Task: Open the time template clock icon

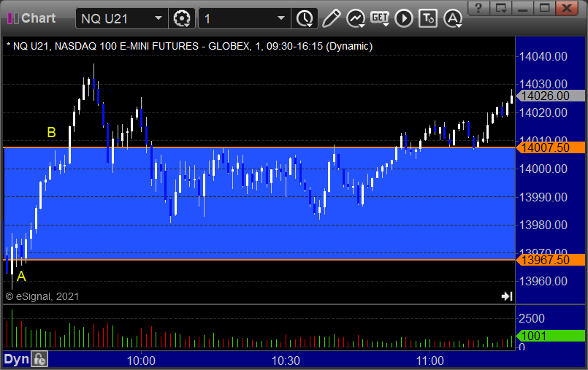Action: pyautogui.click(x=305, y=18)
